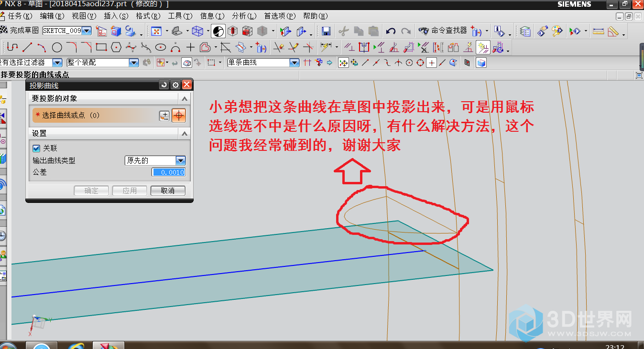The height and width of the screenshot is (349, 644).
Task: Click the Fit view icon
Action: (x=156, y=31)
